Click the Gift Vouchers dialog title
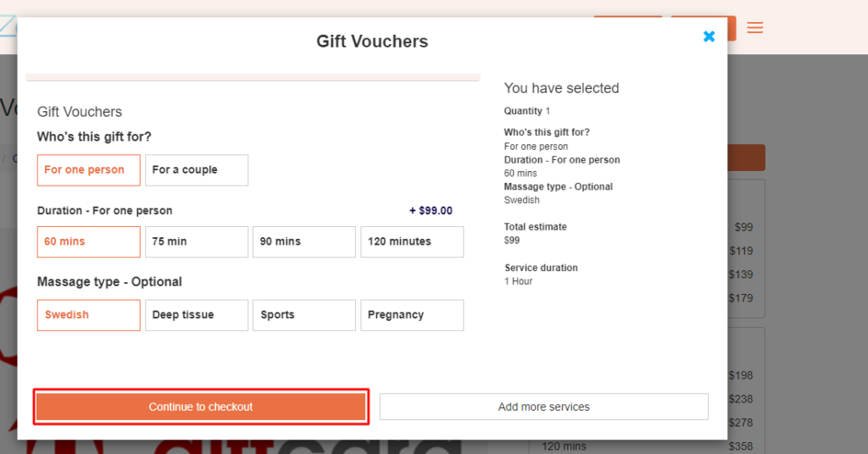Image resolution: width=868 pixels, height=454 pixels. pos(372,42)
